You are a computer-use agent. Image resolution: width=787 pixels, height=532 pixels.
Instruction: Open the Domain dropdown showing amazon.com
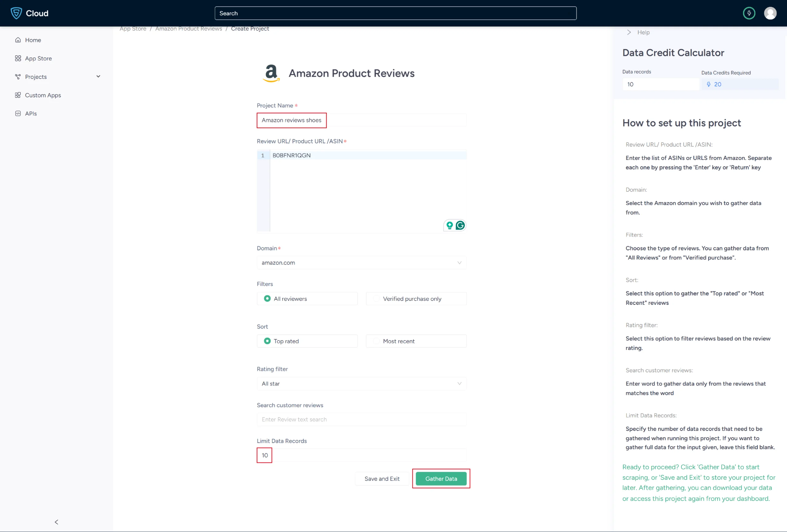pyautogui.click(x=361, y=262)
